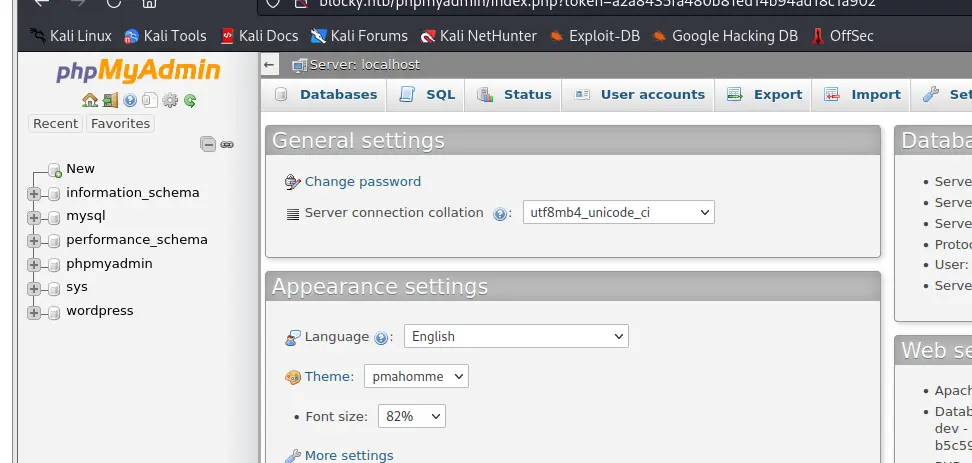
Task: Click the Home icon in phpMyAdmin sidebar
Action: (x=90, y=100)
